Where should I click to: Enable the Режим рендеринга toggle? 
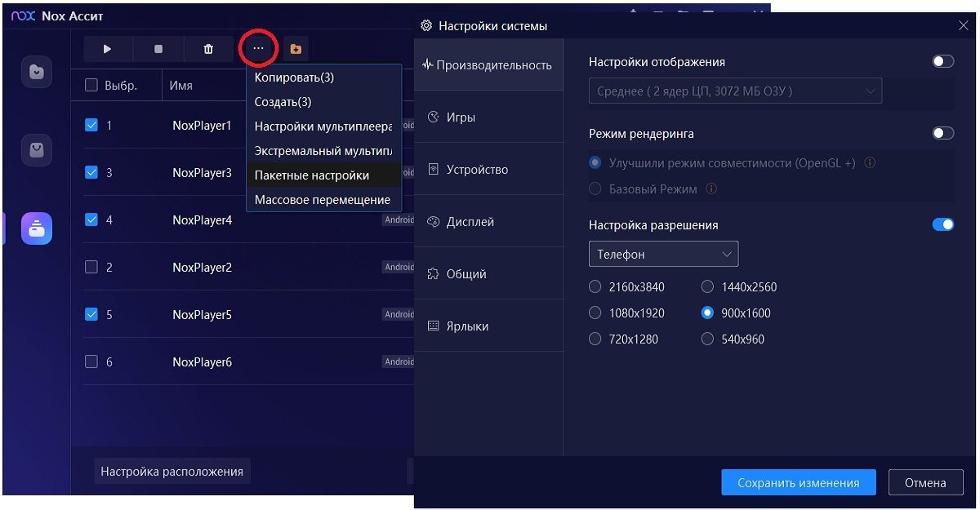[942, 133]
